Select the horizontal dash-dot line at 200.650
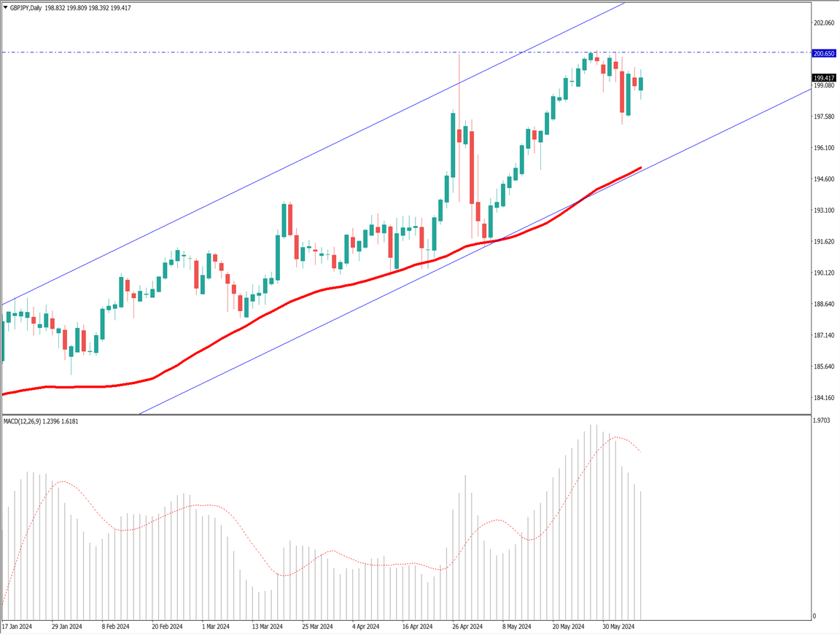Image resolution: width=840 pixels, height=634 pixels. 219,52
